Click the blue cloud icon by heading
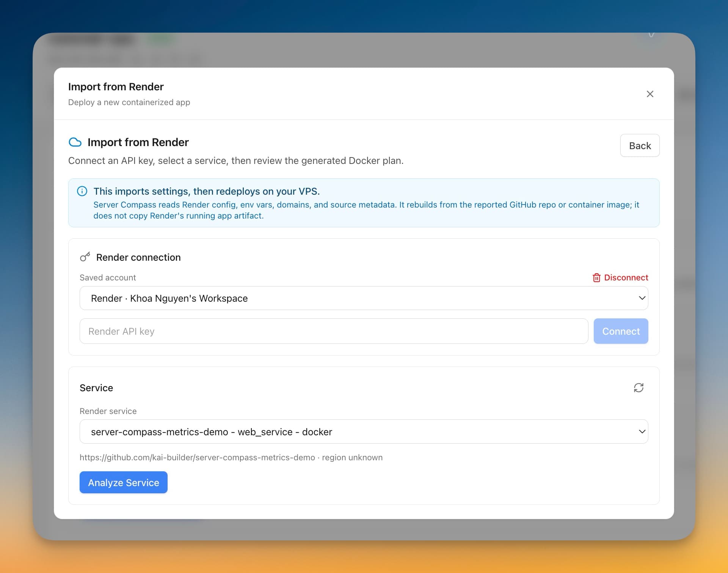This screenshot has height=573, width=728. click(75, 142)
